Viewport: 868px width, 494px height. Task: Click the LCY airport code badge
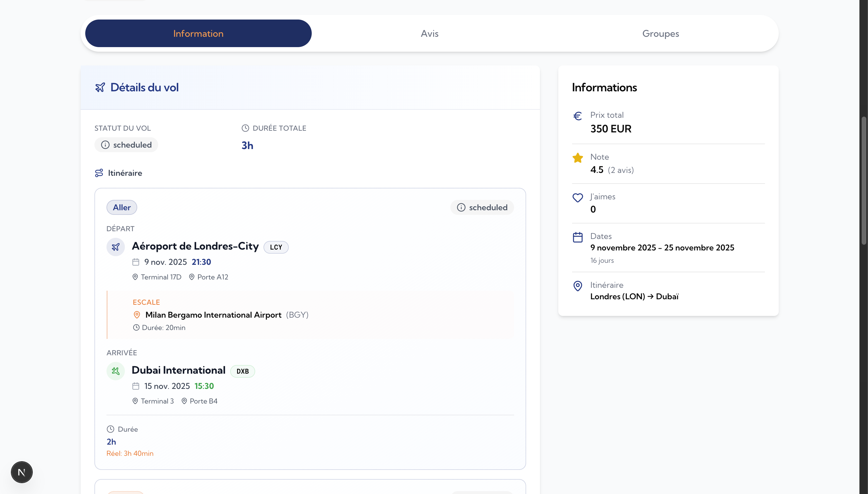pos(276,247)
